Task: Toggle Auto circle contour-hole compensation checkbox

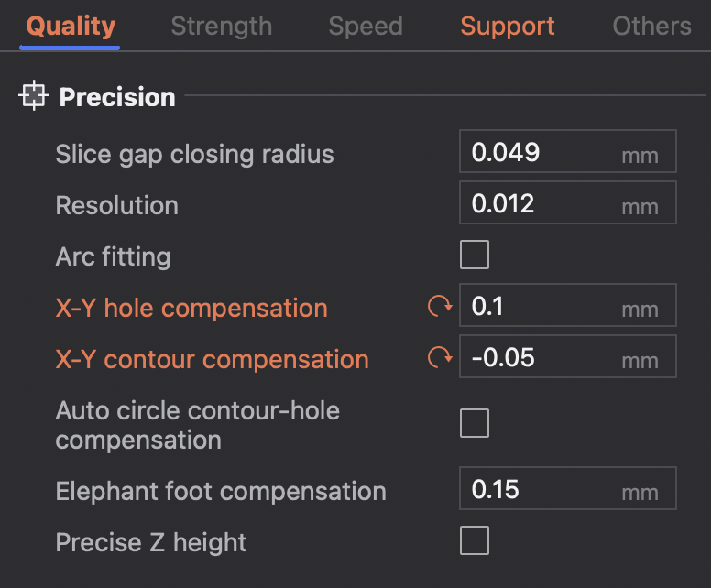Action: pos(475,424)
